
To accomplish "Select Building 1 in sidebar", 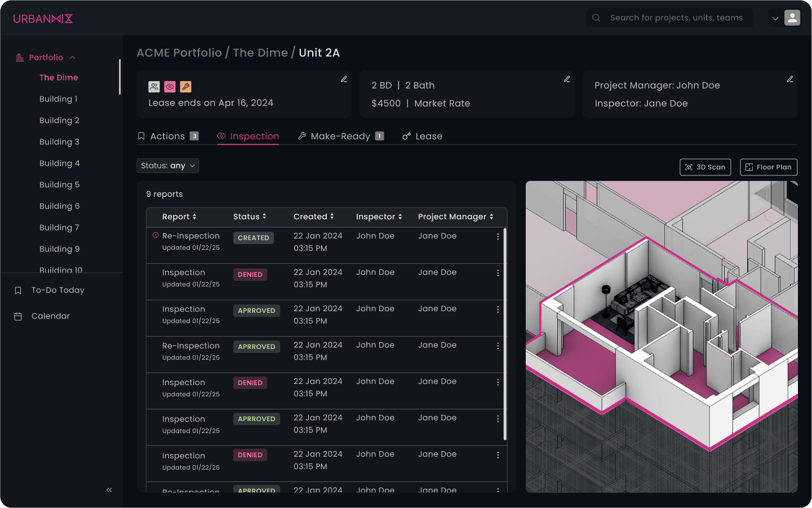I will pyautogui.click(x=59, y=99).
